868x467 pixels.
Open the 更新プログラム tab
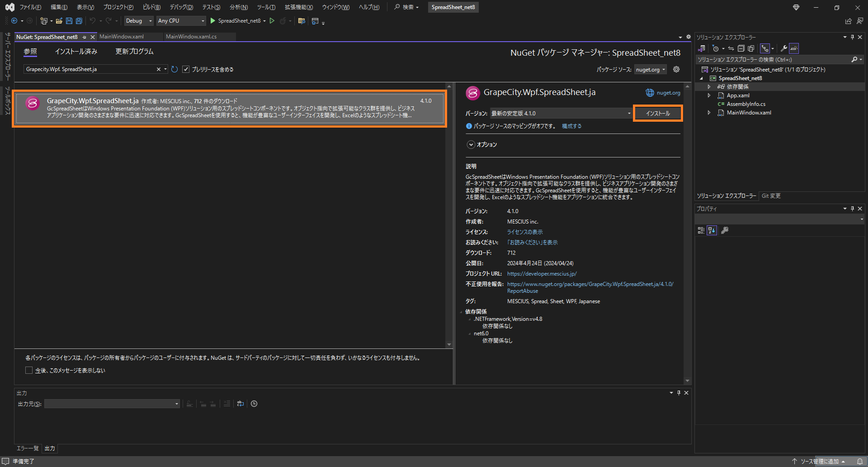[134, 52]
